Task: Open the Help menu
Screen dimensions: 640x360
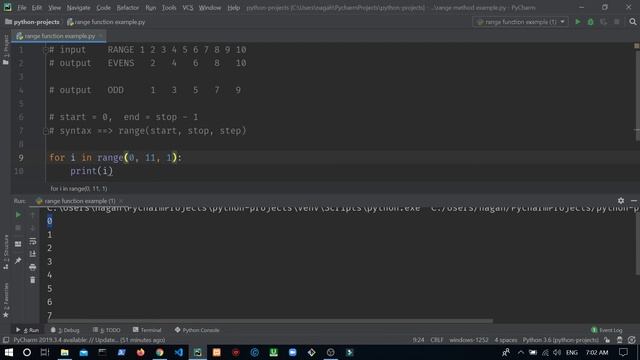Action: point(233,8)
